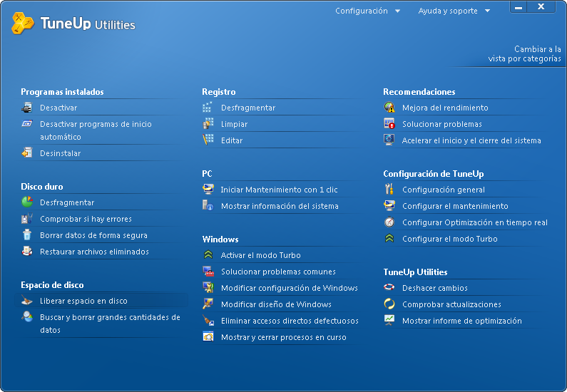Open Solucionar problemas comunes
Viewport: 567px width, 392px height.
tap(278, 272)
